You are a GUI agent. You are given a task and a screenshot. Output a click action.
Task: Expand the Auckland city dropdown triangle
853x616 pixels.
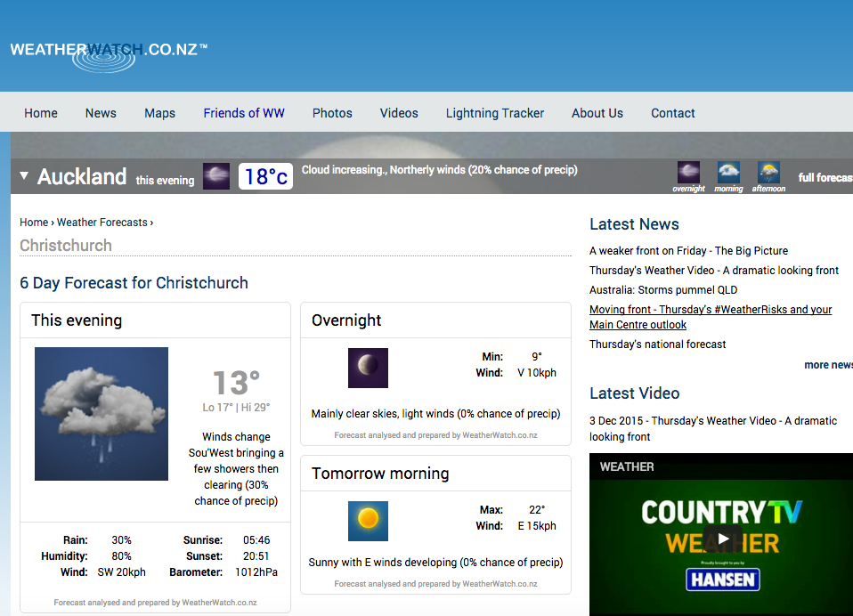(x=25, y=176)
